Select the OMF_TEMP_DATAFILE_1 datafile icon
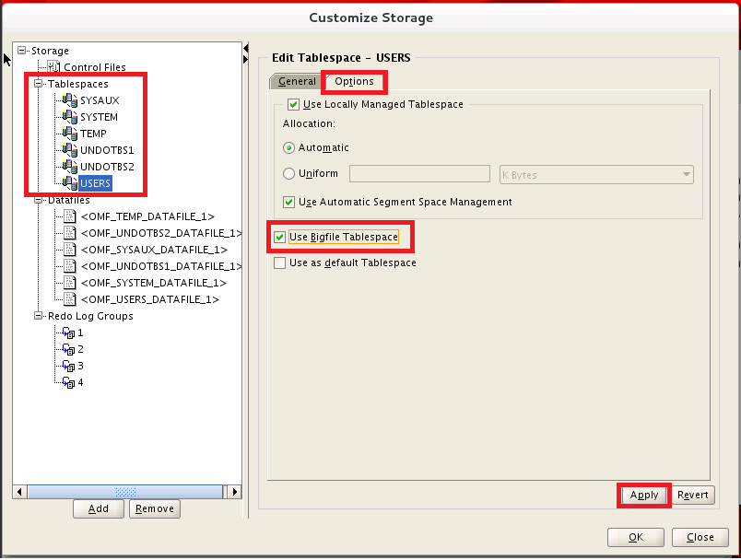The width and height of the screenshot is (741, 560). point(69,216)
